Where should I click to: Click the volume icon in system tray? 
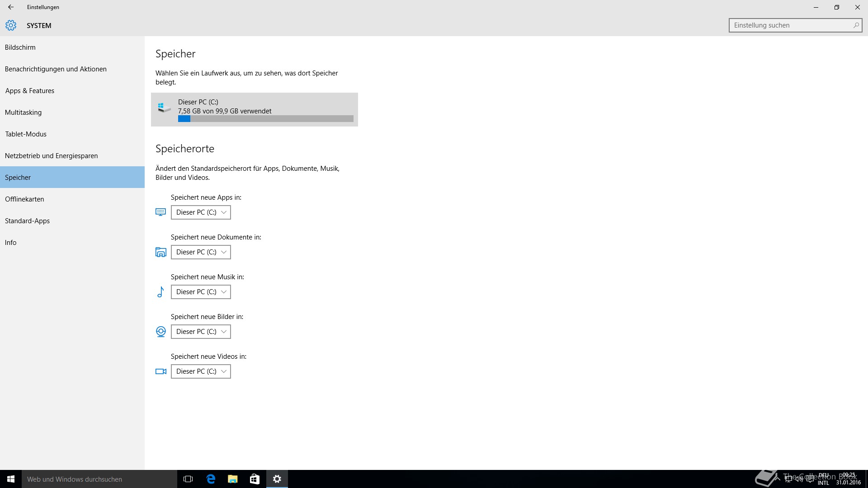[799, 479]
